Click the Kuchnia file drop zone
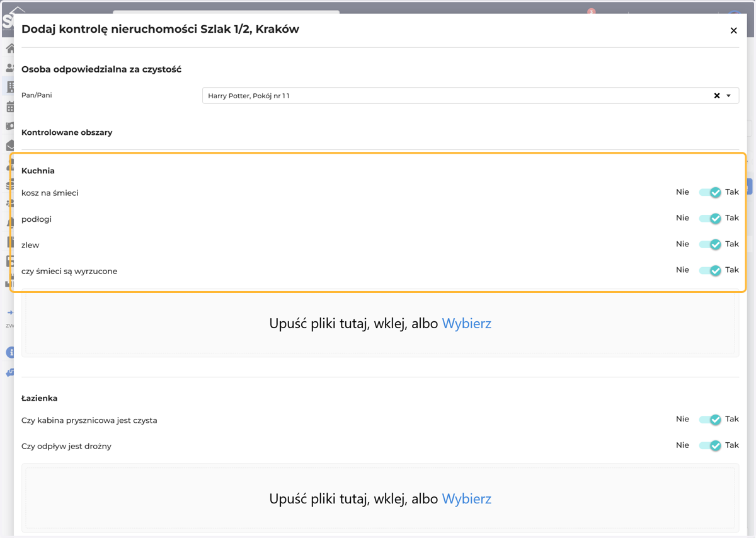 coord(380,324)
